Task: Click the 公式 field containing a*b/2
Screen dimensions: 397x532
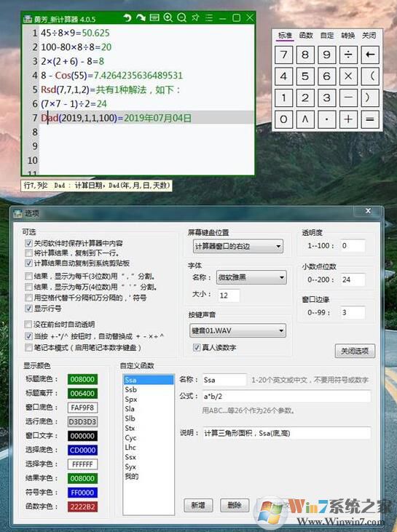Action: pos(286,397)
